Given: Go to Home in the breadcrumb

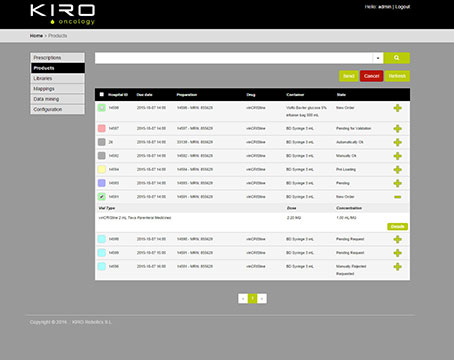Looking at the screenshot, I should point(36,36).
